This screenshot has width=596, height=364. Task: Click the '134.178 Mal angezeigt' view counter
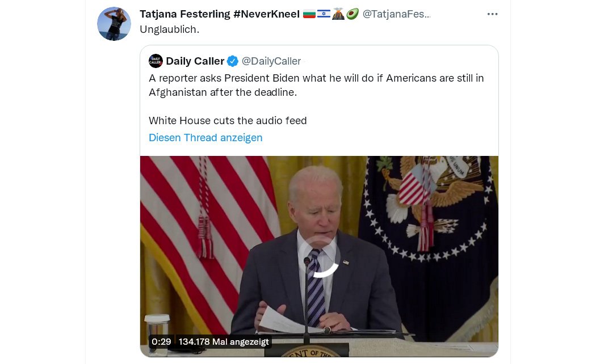pyautogui.click(x=224, y=342)
